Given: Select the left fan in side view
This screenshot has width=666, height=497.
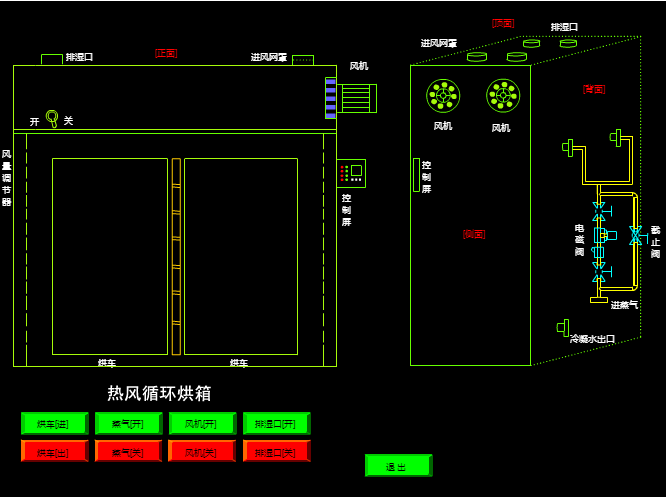Looking at the screenshot, I should [443, 96].
